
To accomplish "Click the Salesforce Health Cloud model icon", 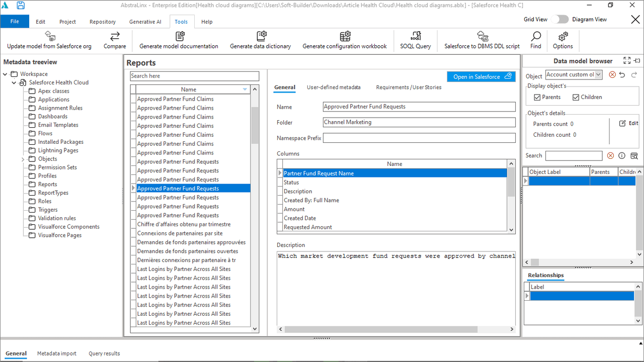I will tap(23, 82).
